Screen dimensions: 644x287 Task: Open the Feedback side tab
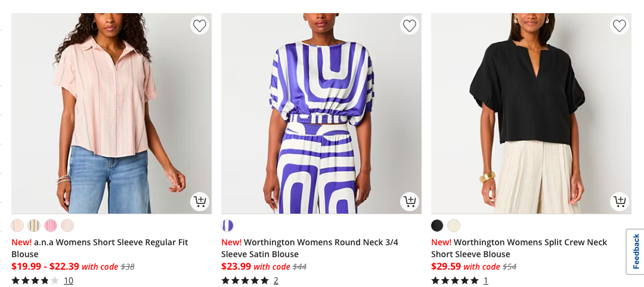point(636,251)
